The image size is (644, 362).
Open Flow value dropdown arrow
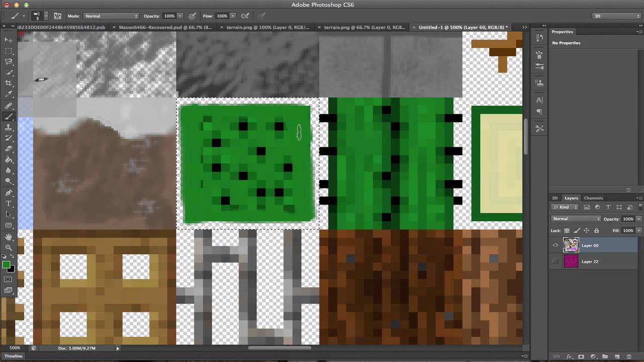[233, 16]
